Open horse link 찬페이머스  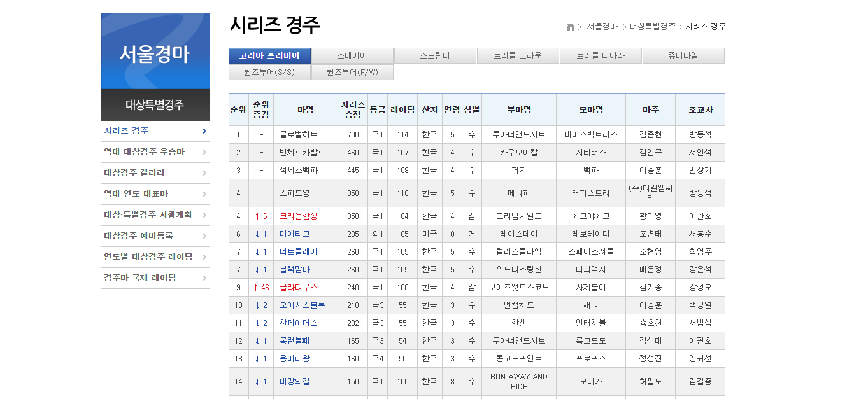pyautogui.click(x=298, y=323)
